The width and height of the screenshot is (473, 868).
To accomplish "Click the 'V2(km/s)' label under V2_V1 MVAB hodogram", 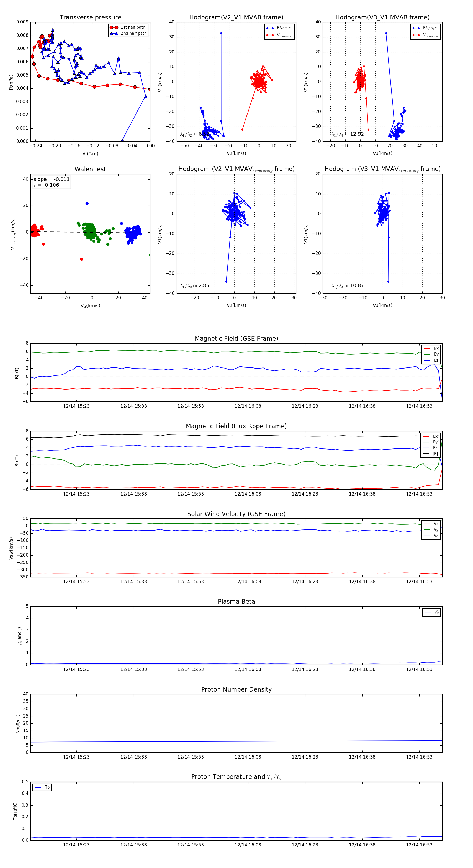I will click(236, 154).
